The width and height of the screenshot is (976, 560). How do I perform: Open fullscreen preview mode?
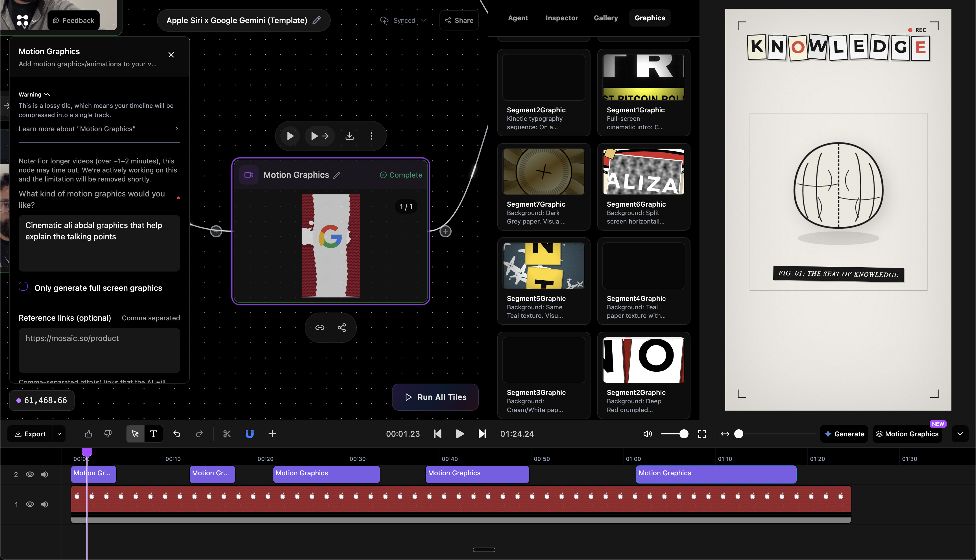click(x=702, y=434)
